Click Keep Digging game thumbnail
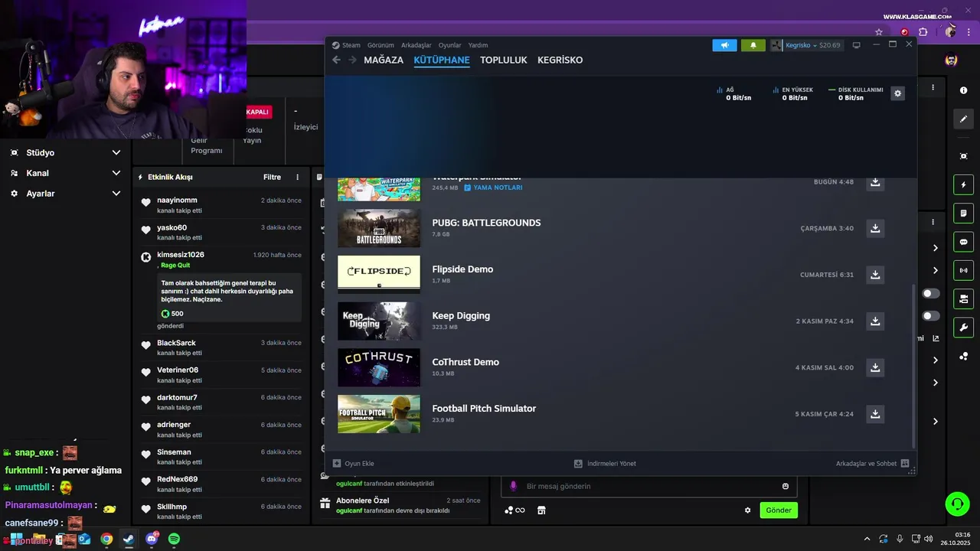980x551 pixels. pos(379,321)
